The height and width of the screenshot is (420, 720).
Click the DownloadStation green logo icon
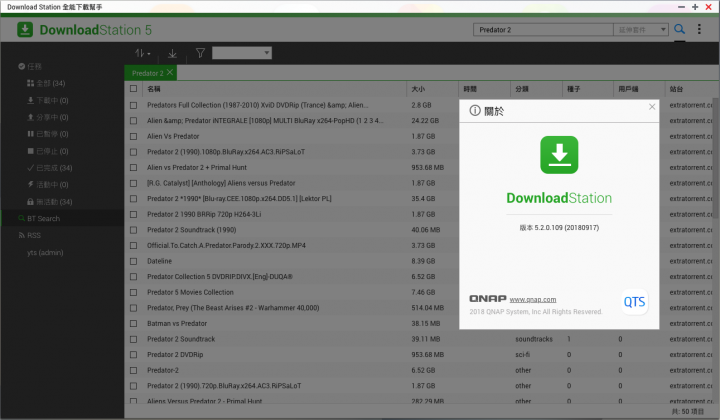[x=25, y=30]
